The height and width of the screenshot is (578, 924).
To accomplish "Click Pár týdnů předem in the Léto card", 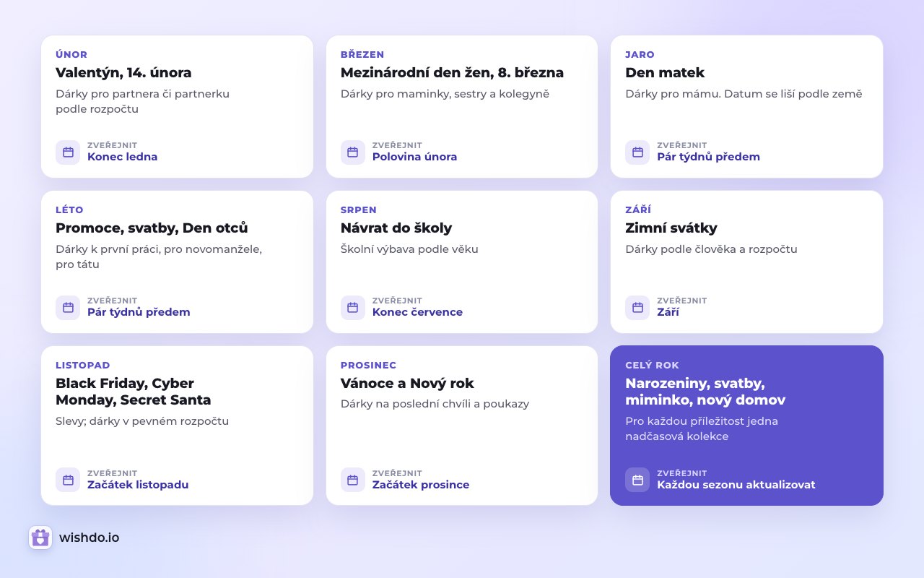I will point(139,312).
